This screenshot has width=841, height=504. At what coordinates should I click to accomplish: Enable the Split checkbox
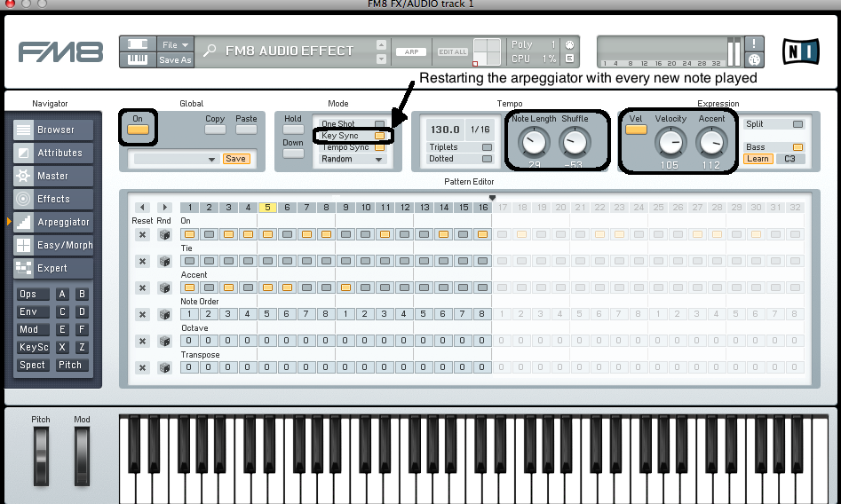tap(798, 124)
